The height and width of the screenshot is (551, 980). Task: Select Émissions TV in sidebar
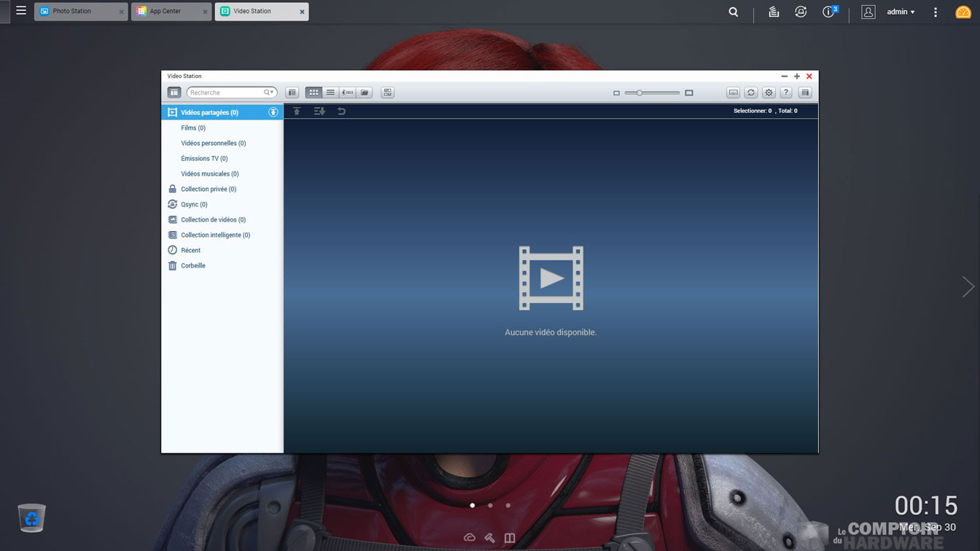[204, 158]
